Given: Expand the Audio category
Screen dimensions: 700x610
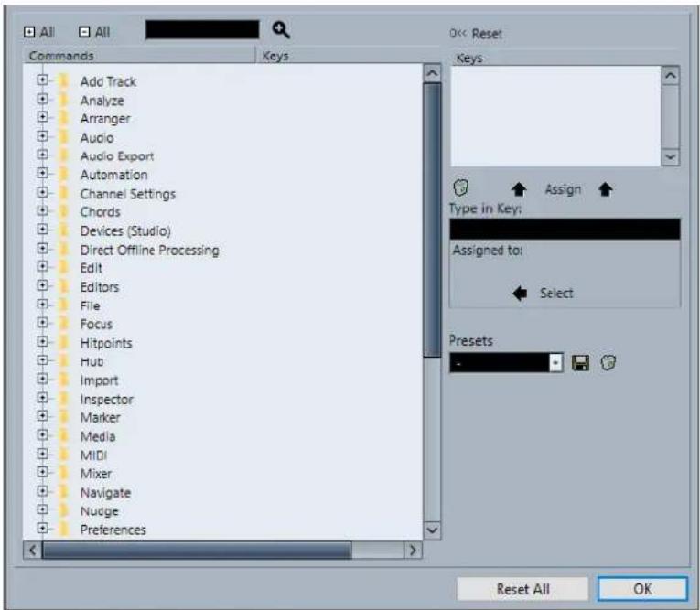Looking at the screenshot, I should 42,135.
